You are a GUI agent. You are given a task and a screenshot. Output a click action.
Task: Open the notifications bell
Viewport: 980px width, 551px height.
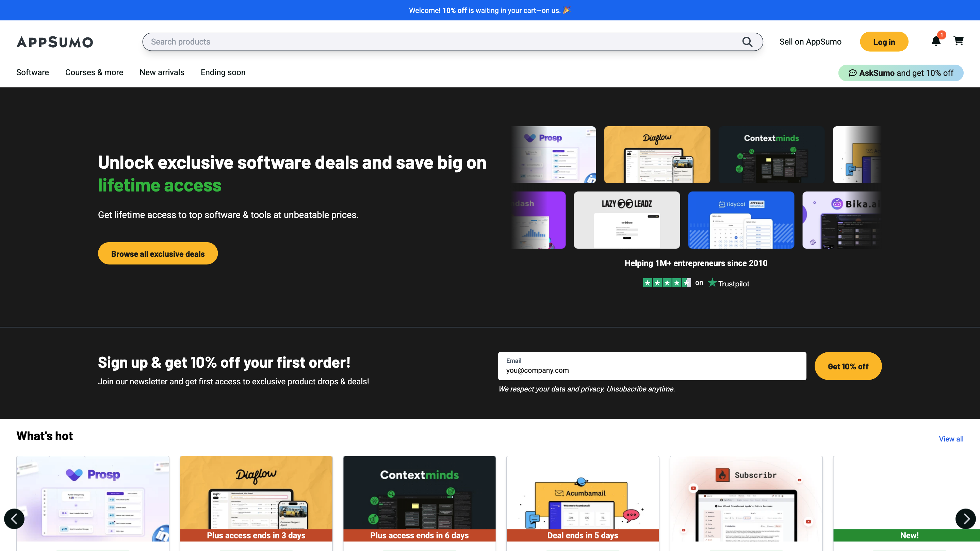tap(936, 41)
